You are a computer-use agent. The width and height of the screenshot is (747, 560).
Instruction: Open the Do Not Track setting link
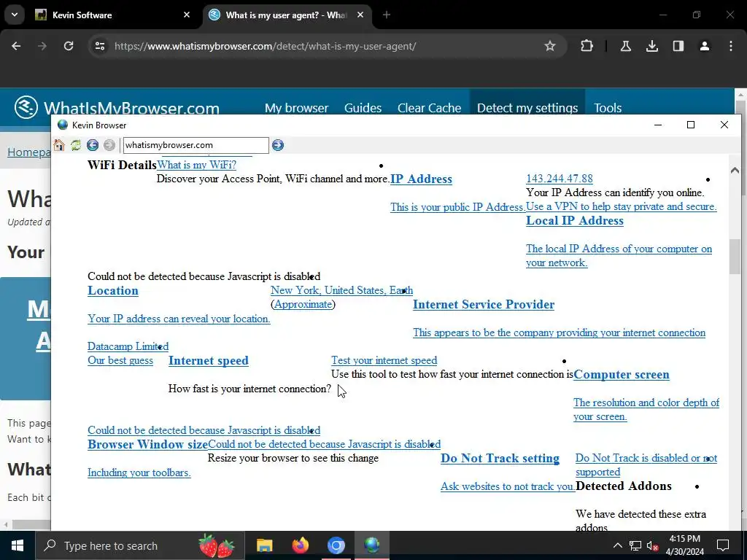click(500, 458)
